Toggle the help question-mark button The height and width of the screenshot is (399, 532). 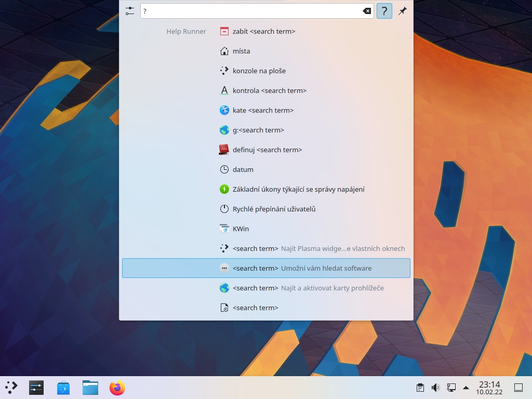click(384, 11)
